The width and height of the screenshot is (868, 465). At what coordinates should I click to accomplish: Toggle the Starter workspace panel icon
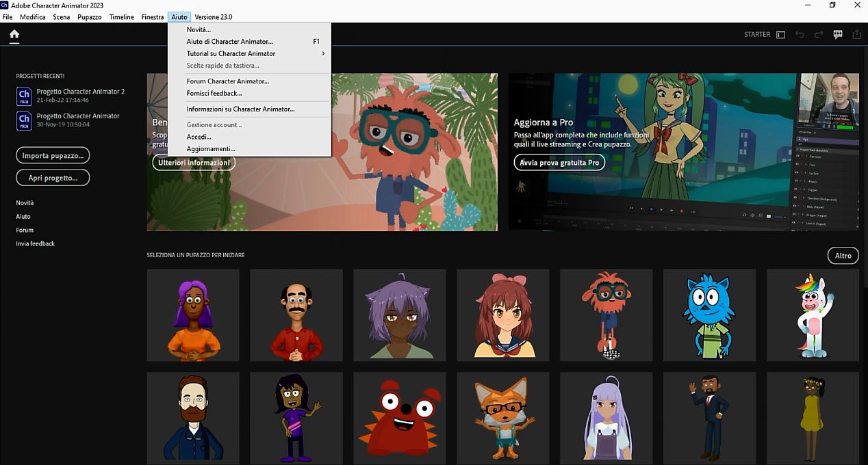click(x=780, y=35)
